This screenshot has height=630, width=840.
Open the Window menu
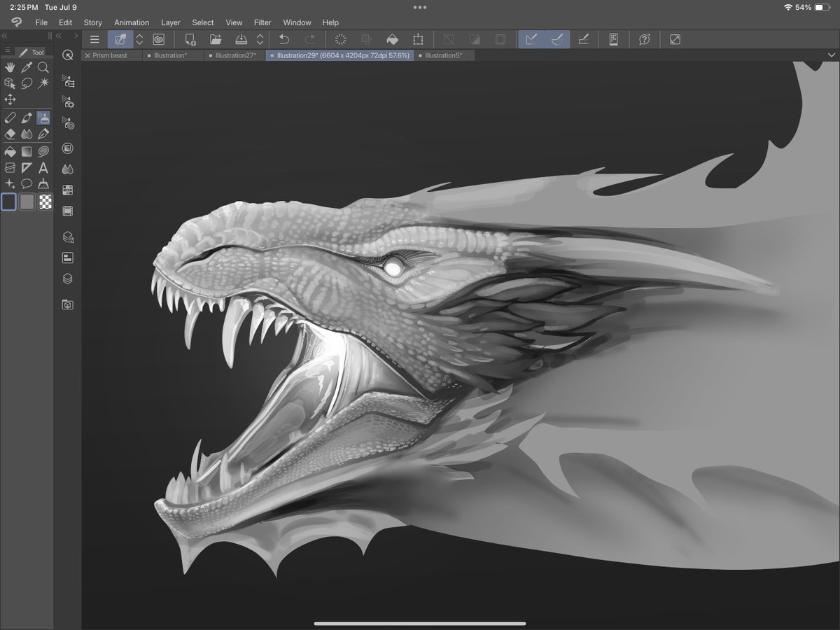[x=297, y=22]
